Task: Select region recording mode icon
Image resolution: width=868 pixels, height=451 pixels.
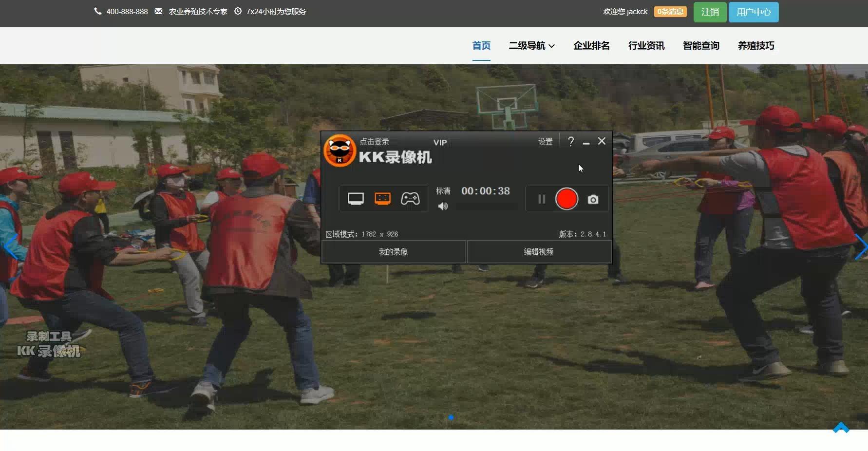Action: (x=383, y=198)
